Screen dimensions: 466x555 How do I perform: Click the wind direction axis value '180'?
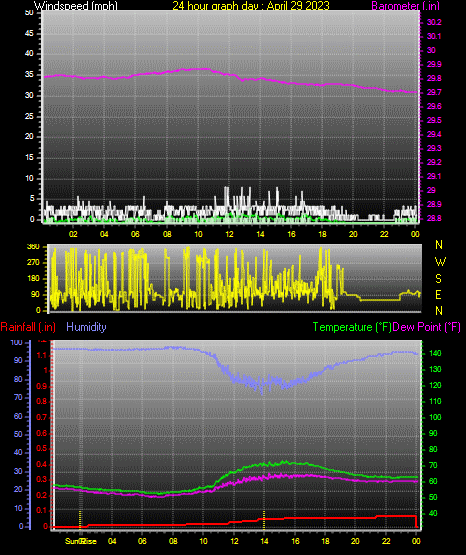pyautogui.click(x=33, y=279)
